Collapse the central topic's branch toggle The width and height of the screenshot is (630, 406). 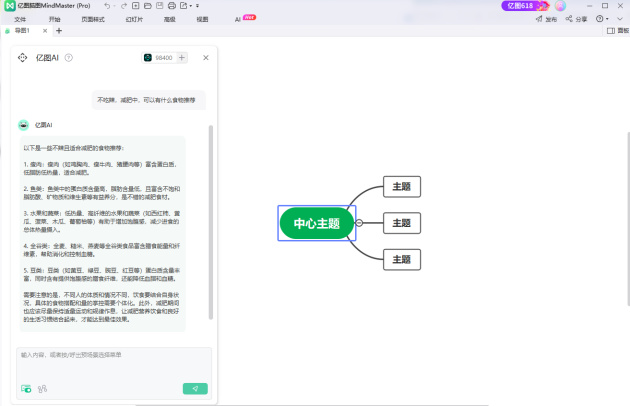[359, 223]
